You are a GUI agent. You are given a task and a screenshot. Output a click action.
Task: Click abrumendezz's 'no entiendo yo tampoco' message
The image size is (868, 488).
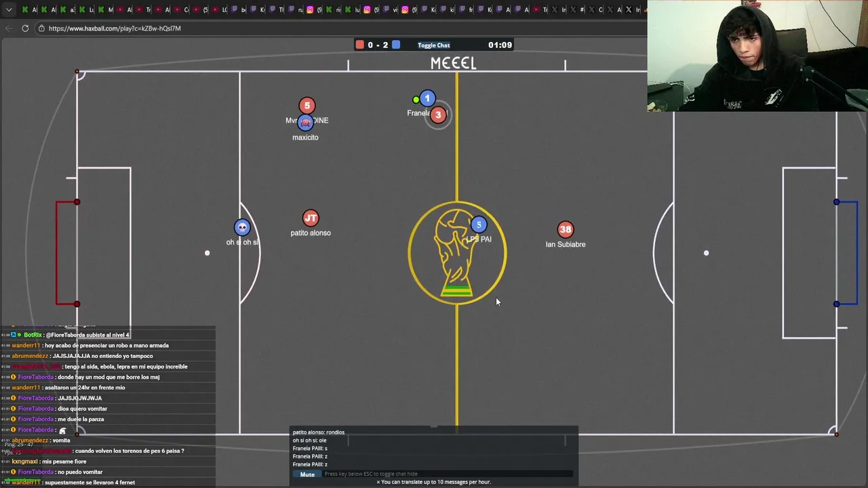pos(82,356)
